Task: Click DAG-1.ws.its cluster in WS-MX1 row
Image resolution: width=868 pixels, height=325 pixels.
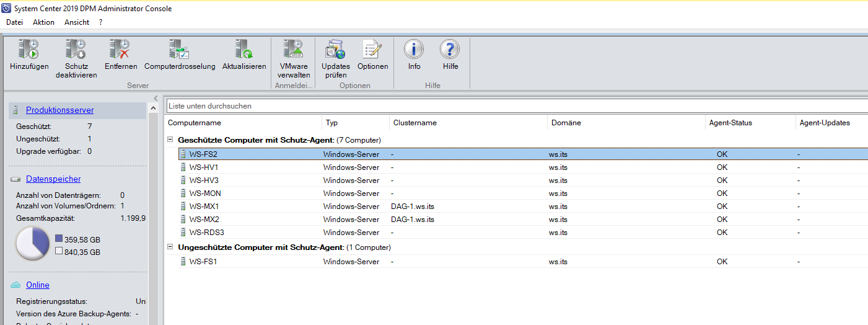Action: click(x=413, y=206)
